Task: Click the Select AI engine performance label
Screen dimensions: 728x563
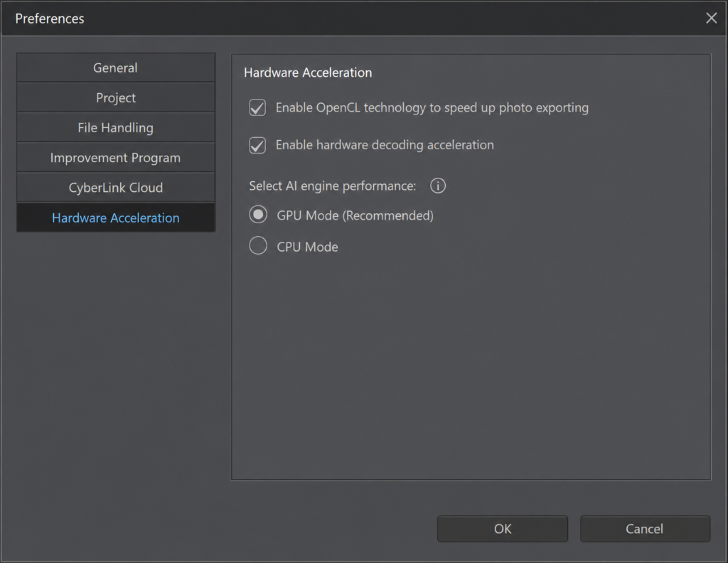Action: tap(333, 186)
